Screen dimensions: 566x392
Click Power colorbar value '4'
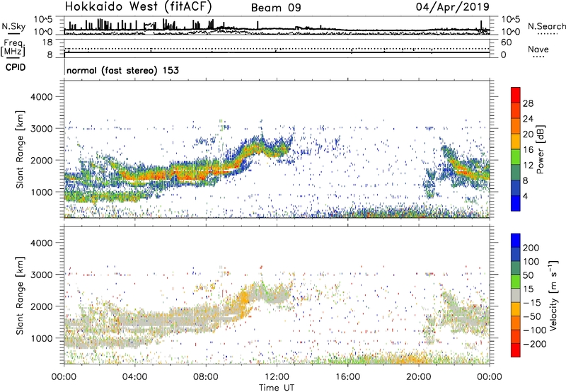click(x=525, y=196)
